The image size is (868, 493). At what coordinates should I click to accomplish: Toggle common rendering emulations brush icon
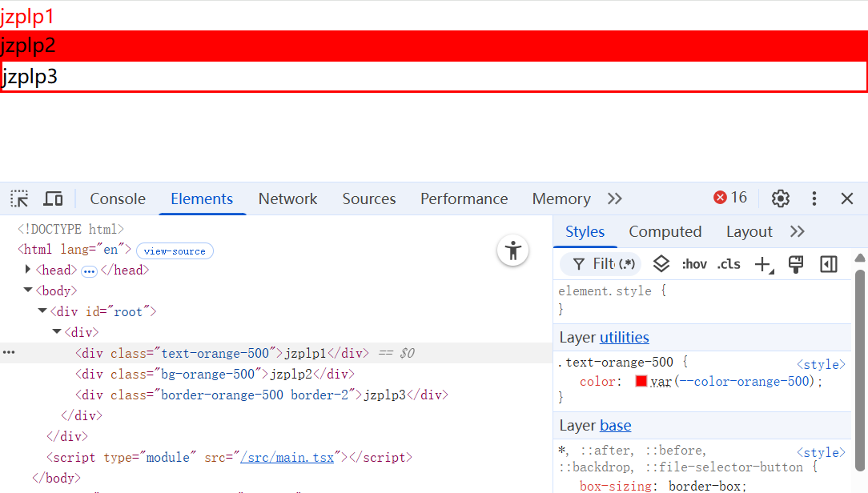[x=796, y=264]
